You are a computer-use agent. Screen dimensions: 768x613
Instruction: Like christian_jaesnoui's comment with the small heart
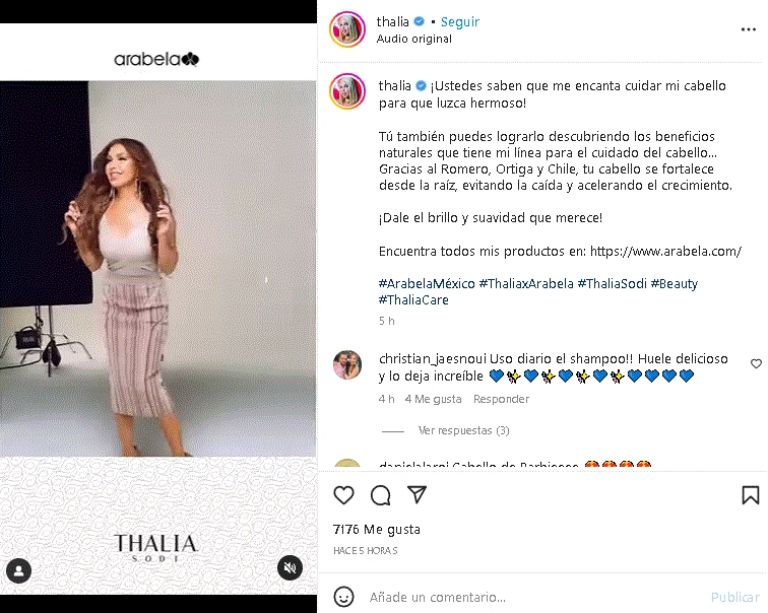pyautogui.click(x=756, y=363)
